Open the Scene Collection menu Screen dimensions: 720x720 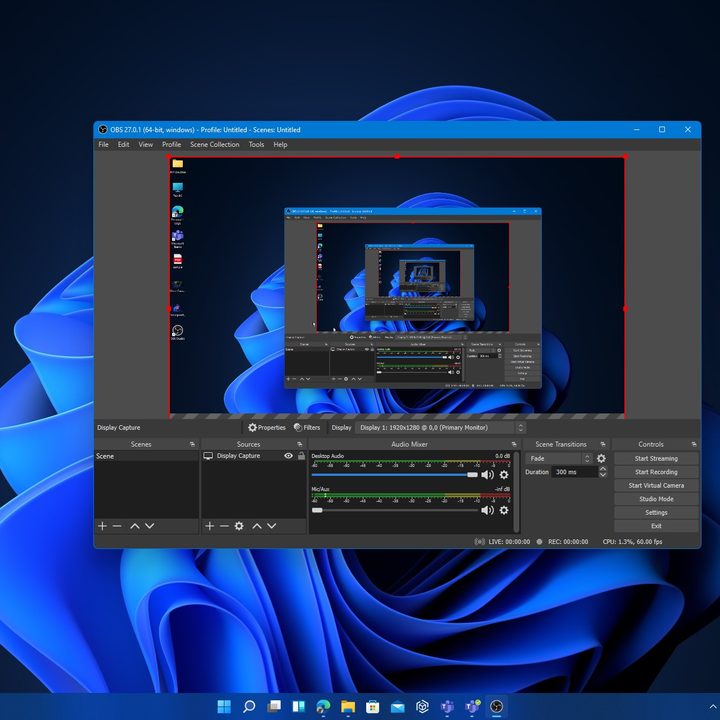coord(214,144)
